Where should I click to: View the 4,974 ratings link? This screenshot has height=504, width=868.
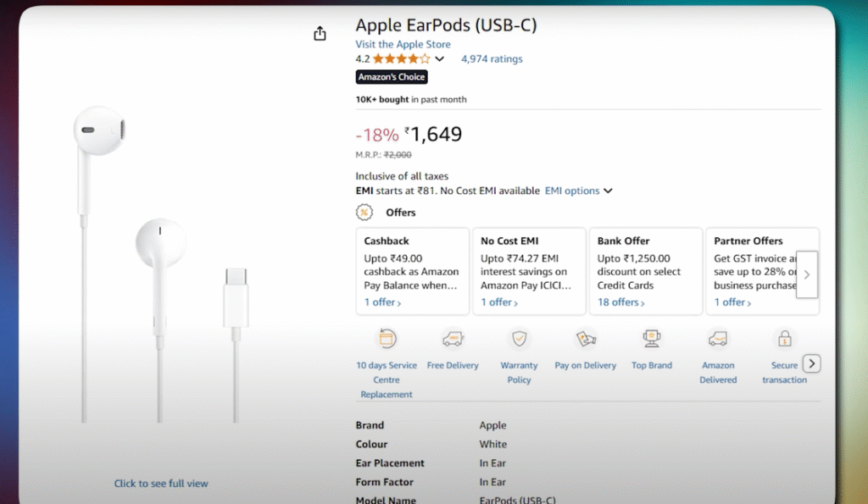pyautogui.click(x=492, y=58)
